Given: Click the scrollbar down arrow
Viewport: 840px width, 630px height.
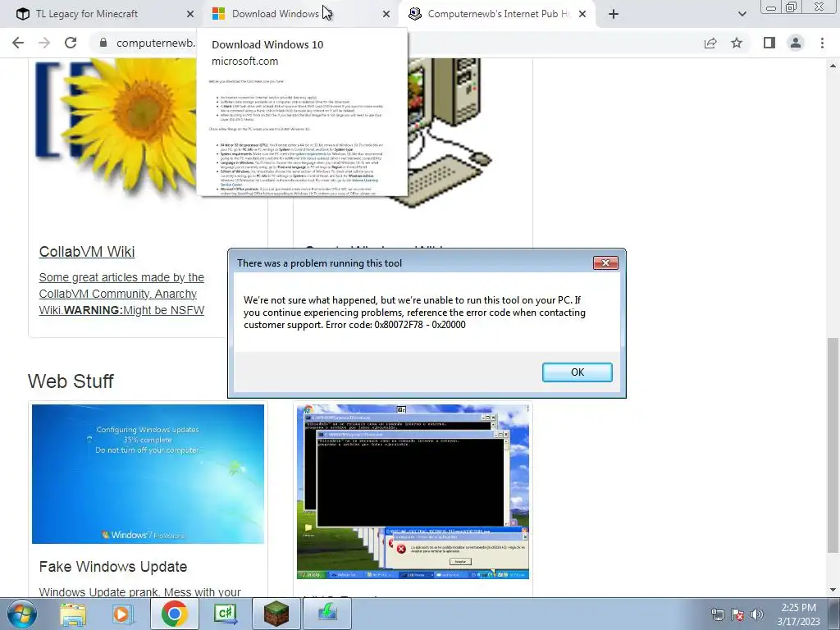Looking at the screenshot, I should click(x=833, y=590).
